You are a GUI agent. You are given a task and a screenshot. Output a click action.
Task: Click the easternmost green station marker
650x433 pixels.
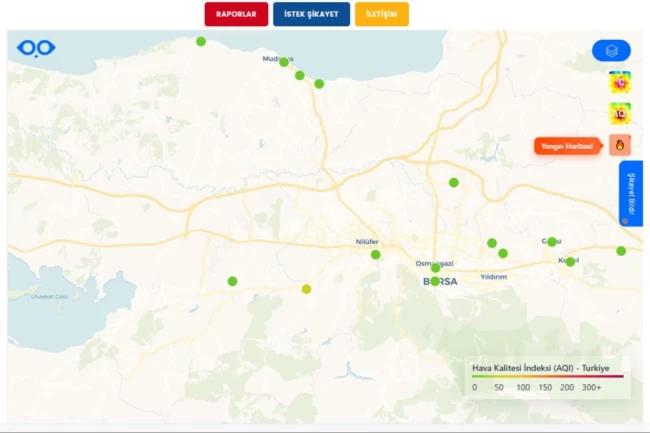pyautogui.click(x=621, y=251)
